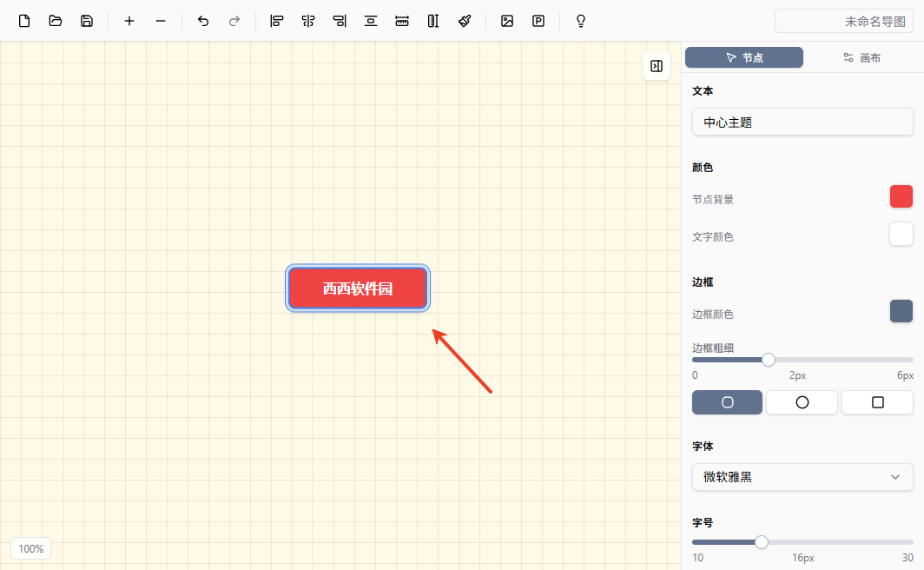Create a new mind map file

click(24, 21)
